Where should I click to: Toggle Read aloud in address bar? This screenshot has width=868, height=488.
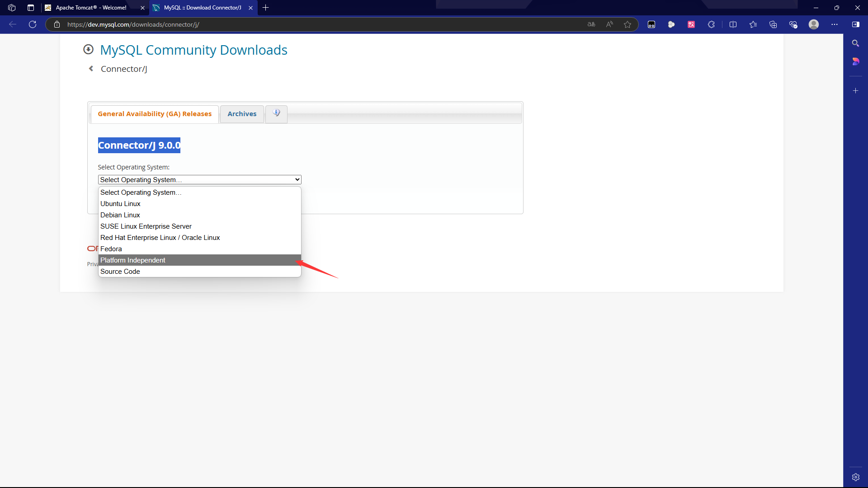click(x=609, y=24)
